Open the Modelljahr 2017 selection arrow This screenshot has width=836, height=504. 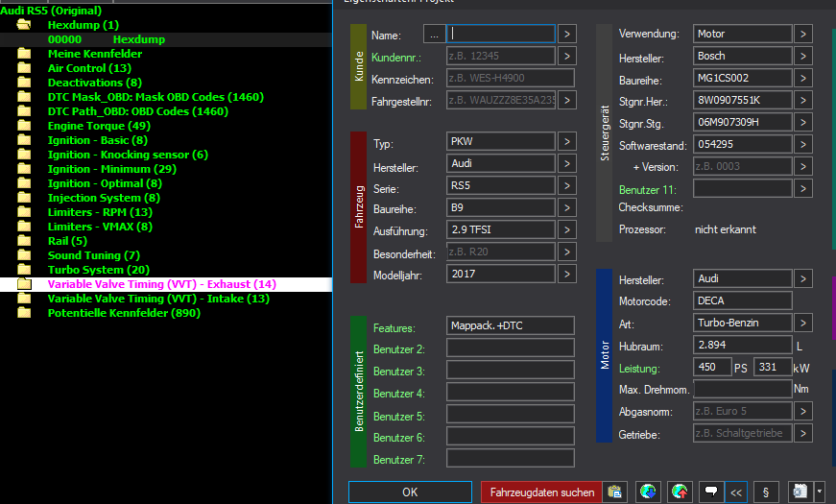pos(568,274)
